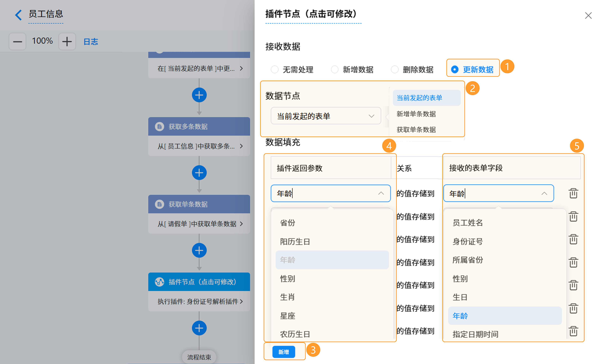Image resolution: width=607 pixels, height=364 pixels.
Task: Select 生肖 in plugin parameter list
Action: [x=332, y=297]
